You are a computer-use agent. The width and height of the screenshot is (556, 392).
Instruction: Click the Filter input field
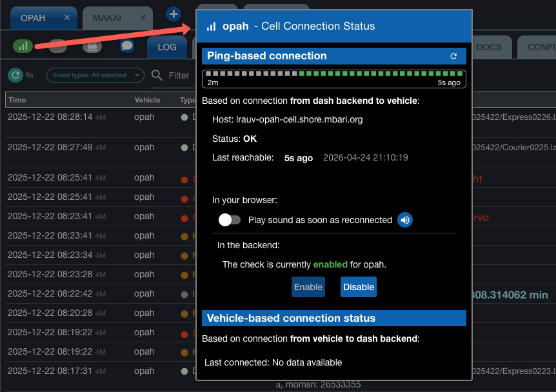(x=179, y=75)
